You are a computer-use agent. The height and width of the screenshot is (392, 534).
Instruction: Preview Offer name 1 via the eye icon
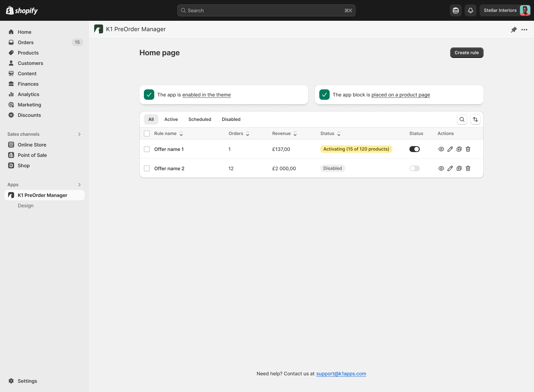tap(441, 149)
